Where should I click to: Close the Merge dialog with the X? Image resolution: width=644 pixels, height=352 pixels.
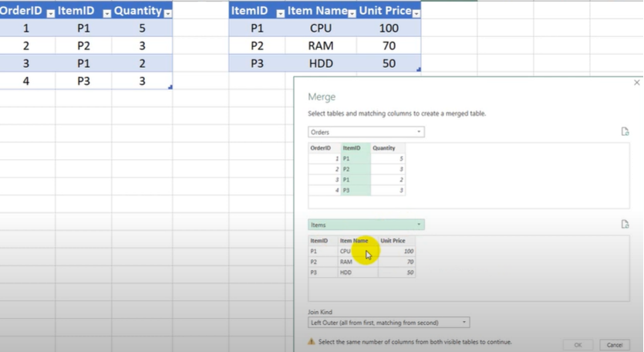[636, 83]
